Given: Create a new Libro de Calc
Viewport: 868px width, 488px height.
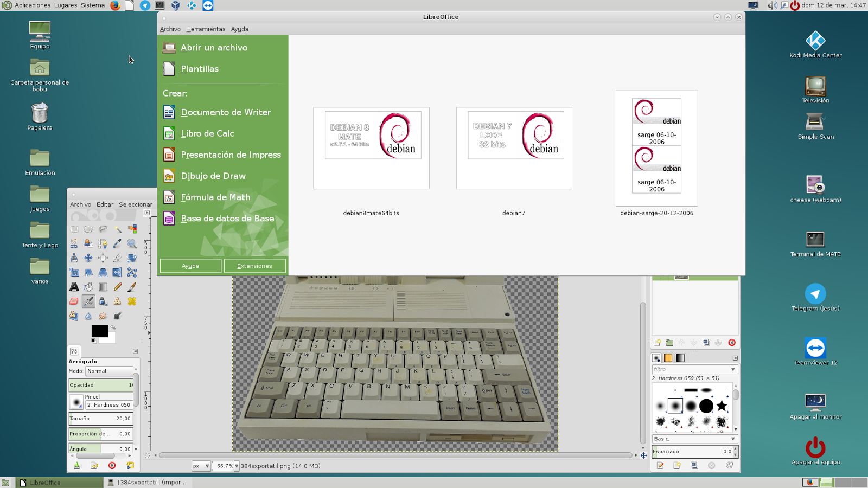Looking at the screenshot, I should [x=199, y=133].
